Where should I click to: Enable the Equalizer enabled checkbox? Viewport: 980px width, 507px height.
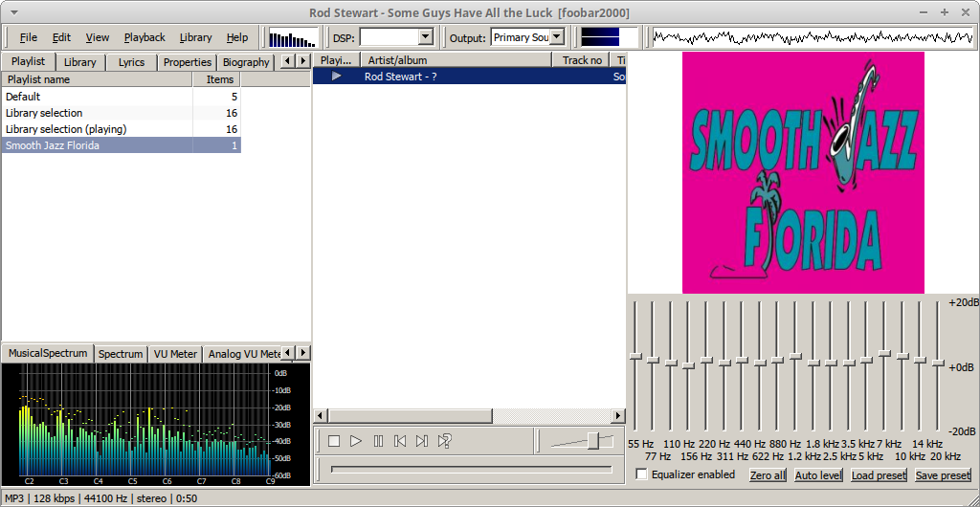tap(642, 474)
